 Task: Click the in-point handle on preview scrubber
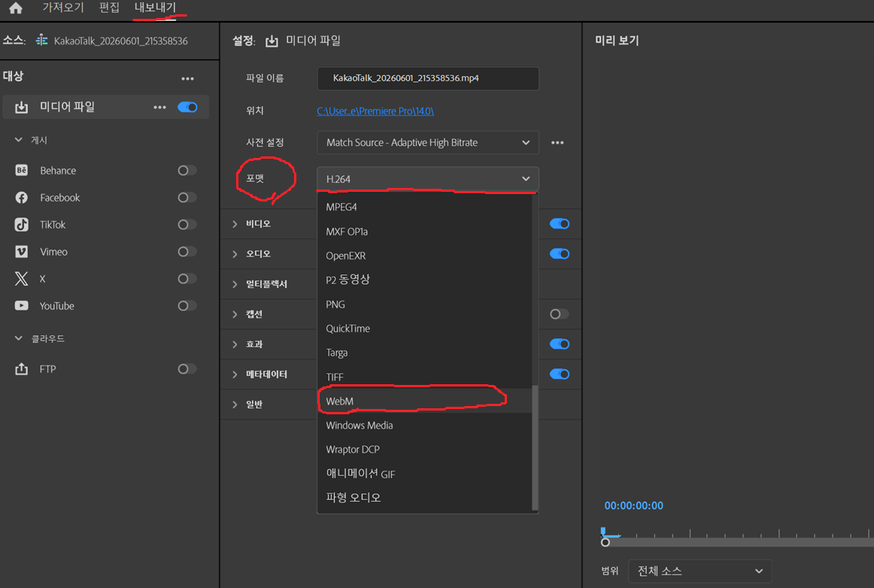605,542
